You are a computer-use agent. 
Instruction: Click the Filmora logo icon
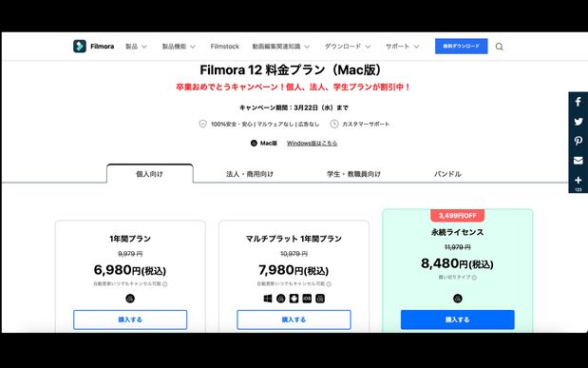click(80, 47)
